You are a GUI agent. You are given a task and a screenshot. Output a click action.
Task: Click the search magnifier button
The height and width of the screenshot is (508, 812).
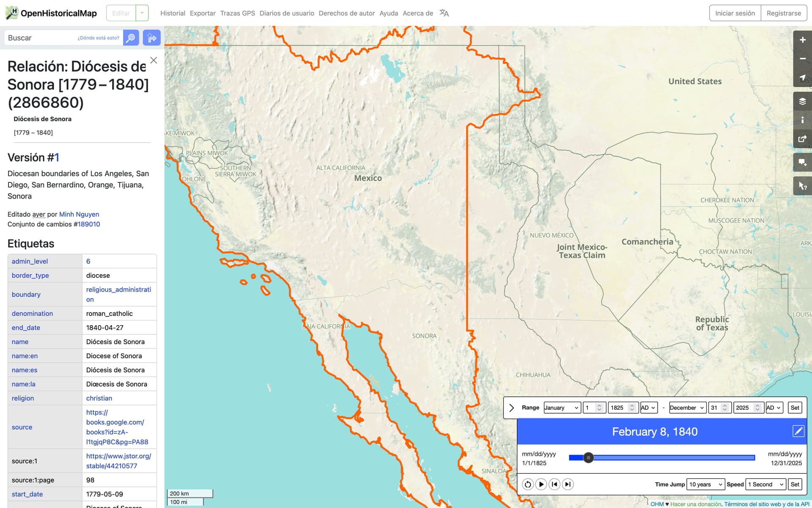coord(131,38)
